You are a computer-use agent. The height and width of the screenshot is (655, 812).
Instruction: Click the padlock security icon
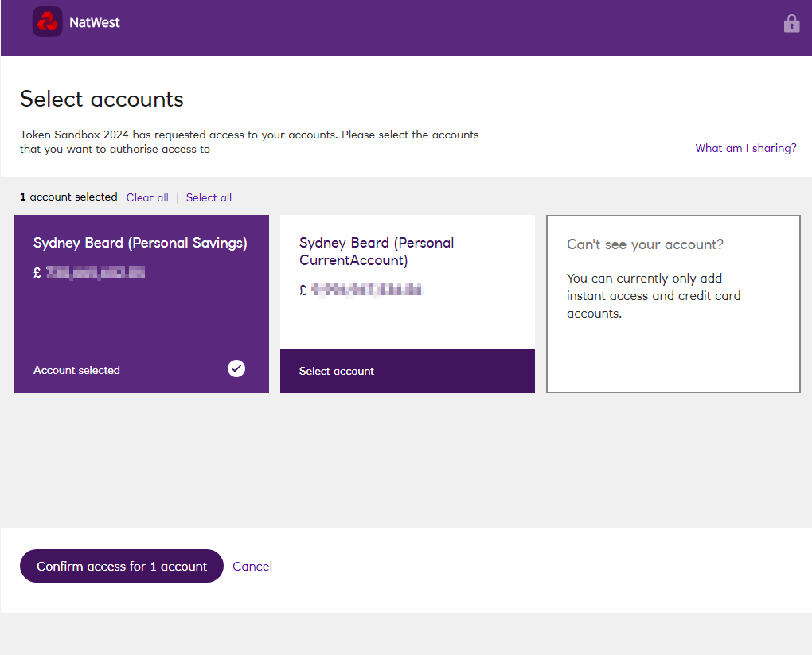tap(791, 24)
